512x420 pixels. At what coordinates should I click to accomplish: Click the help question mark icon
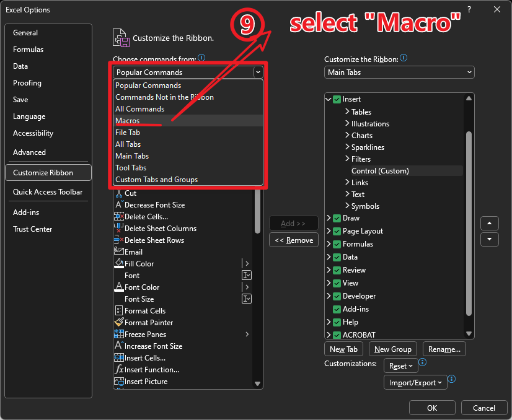(469, 9)
